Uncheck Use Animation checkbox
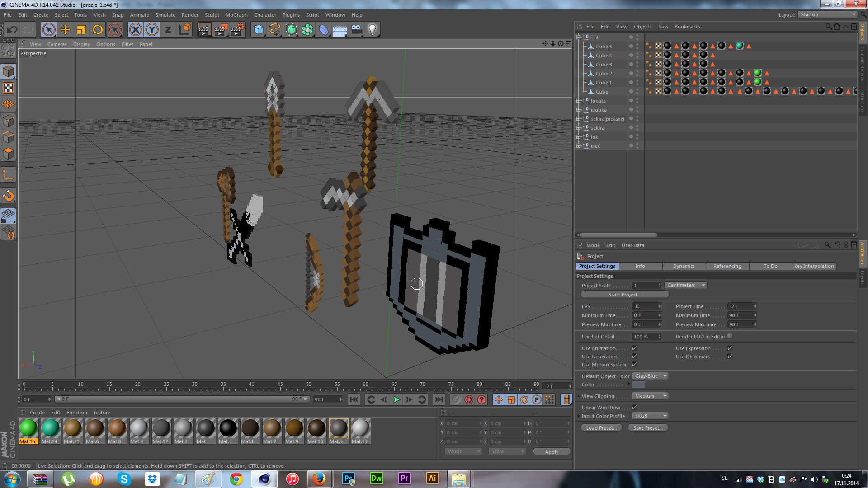The height and width of the screenshot is (488, 868). 634,348
